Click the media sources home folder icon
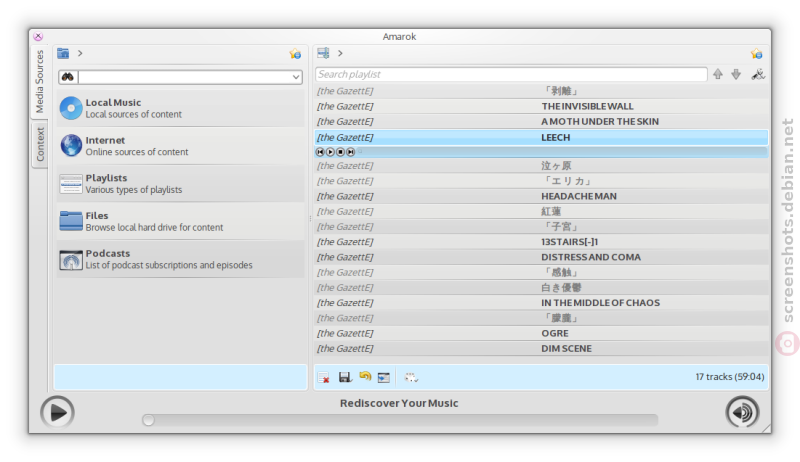This screenshot has width=800, height=462. tap(63, 53)
